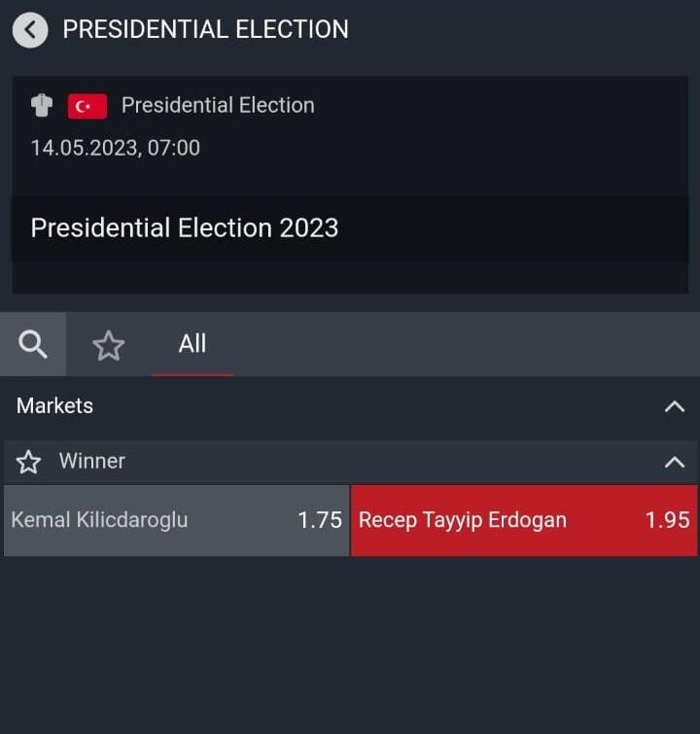Click the Markets section label
The height and width of the screenshot is (734, 700).
pos(54,405)
